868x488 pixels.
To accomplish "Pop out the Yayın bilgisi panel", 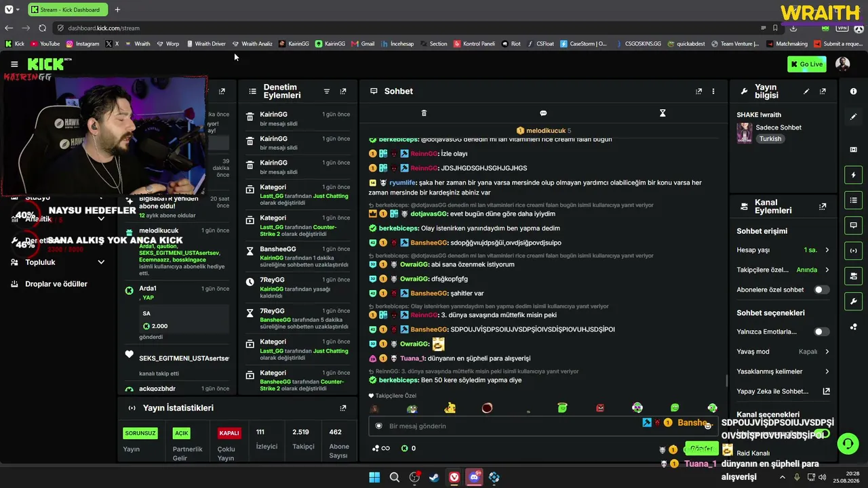I will pyautogui.click(x=823, y=91).
